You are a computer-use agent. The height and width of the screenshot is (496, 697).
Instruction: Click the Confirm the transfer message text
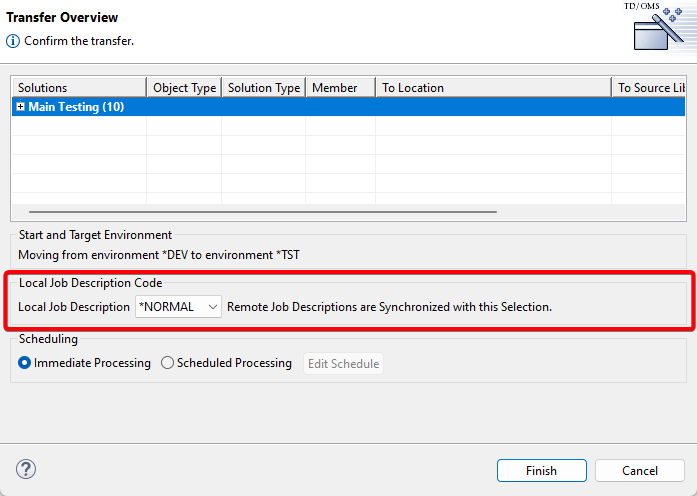[x=79, y=41]
